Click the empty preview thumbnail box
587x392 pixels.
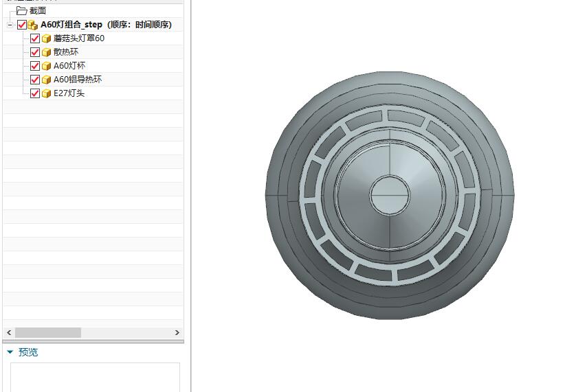[x=95, y=377]
